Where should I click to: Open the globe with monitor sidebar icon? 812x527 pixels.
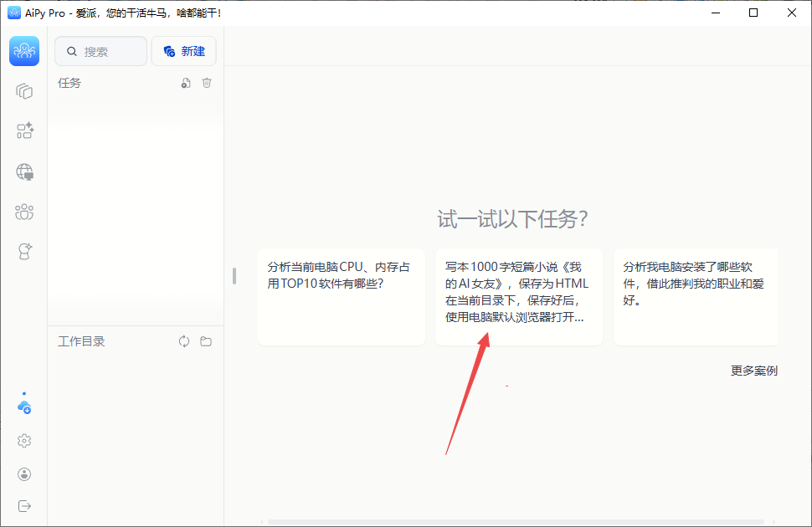click(x=24, y=171)
